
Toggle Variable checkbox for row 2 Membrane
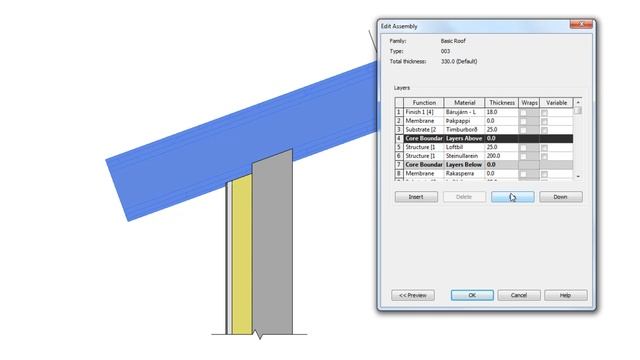[544, 121]
